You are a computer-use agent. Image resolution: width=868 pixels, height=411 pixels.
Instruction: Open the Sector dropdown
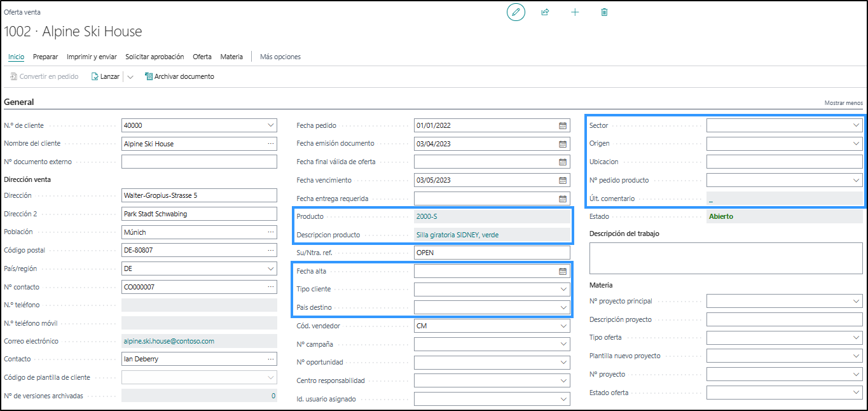(856, 126)
